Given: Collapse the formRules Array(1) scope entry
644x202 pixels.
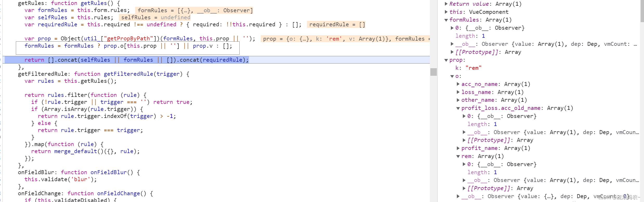Looking at the screenshot, I should pyautogui.click(x=446, y=20).
